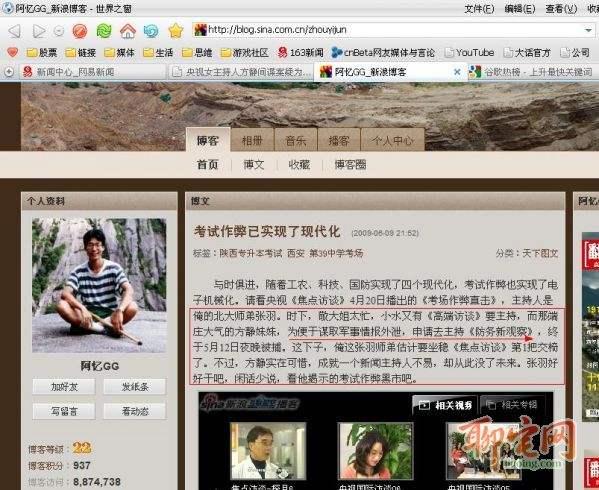Open the 生活 bookmark folder
This screenshot has height=490, width=599.
(158, 52)
